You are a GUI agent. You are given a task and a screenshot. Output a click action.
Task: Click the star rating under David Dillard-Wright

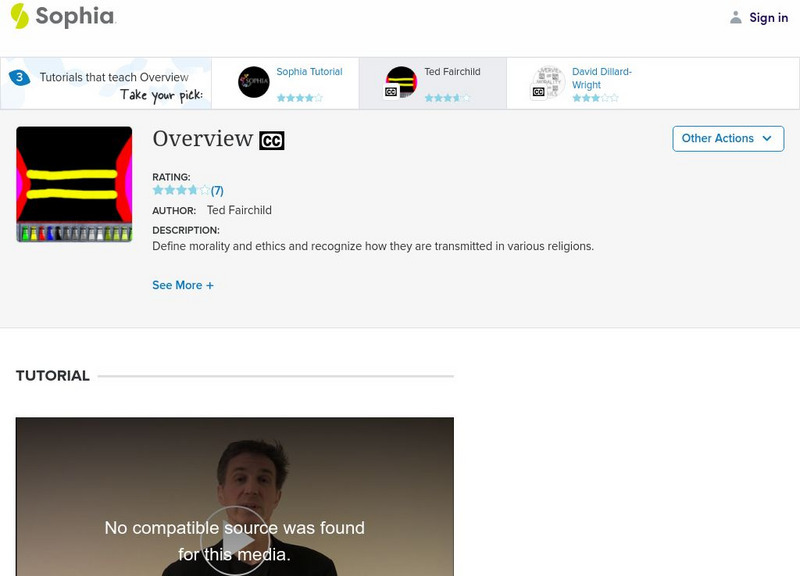(x=595, y=97)
